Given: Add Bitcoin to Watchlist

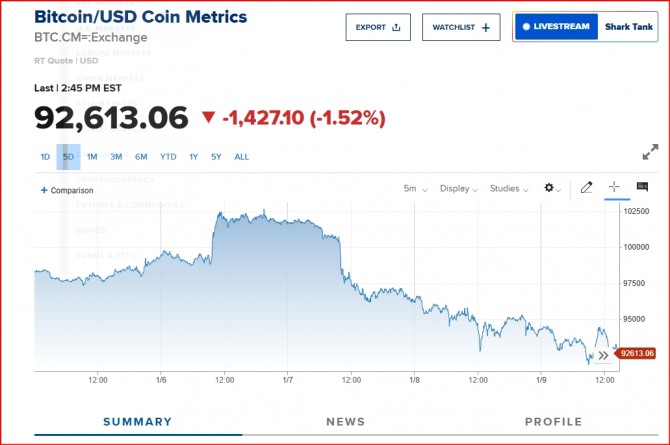Looking at the screenshot, I should (461, 28).
